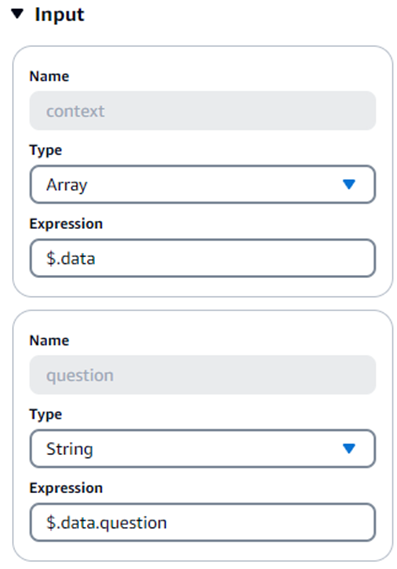This screenshot has width=397, height=569.
Task: Click the Input section heading text
Action: point(60,15)
